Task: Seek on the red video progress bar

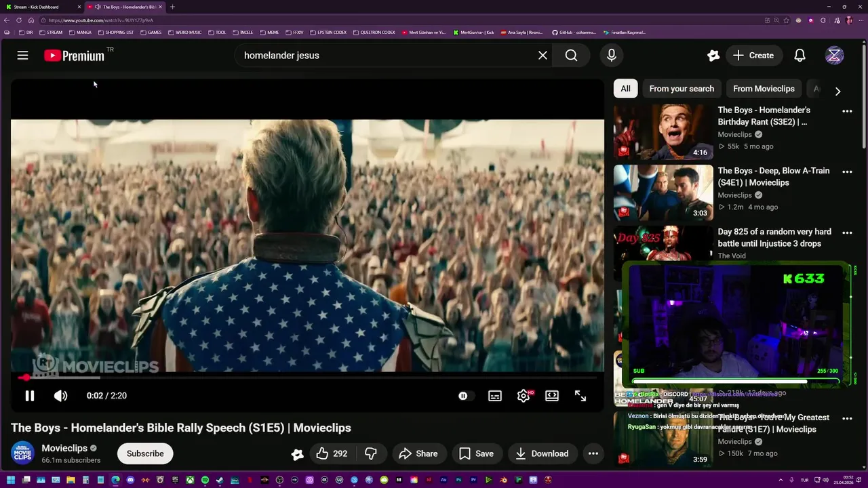Action: pos(307,378)
